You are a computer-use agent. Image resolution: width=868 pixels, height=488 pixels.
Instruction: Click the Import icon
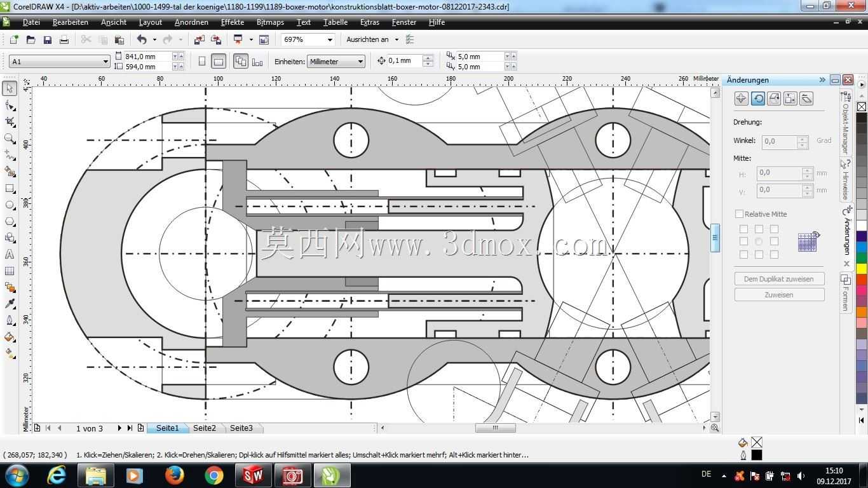click(199, 39)
